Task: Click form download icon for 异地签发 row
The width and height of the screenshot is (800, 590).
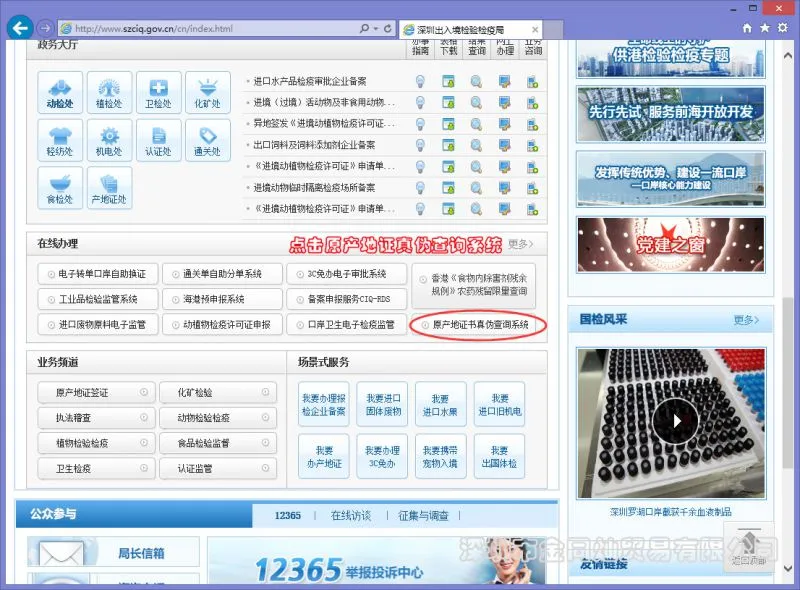Action: click(x=448, y=124)
